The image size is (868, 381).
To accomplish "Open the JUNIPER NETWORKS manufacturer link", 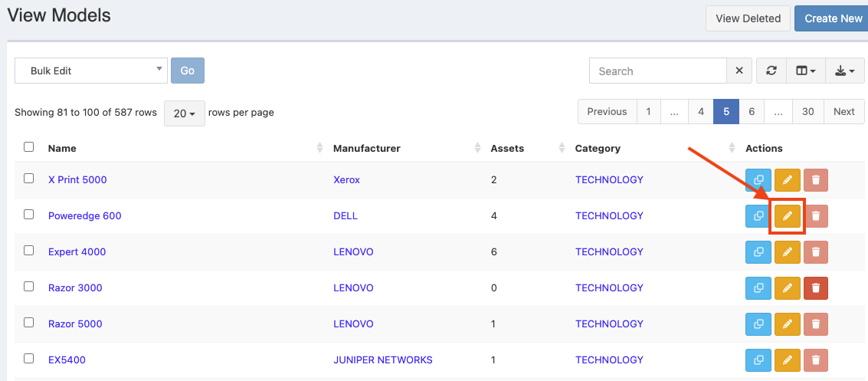I will (x=382, y=360).
